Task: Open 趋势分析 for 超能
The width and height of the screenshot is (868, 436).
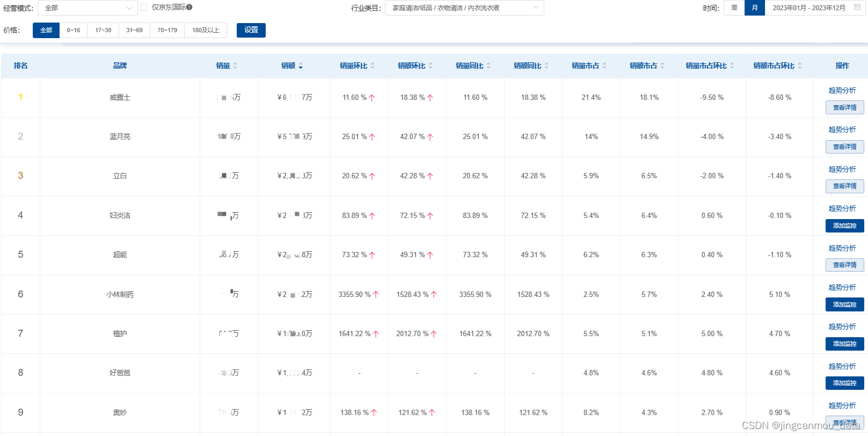Action: [842, 248]
